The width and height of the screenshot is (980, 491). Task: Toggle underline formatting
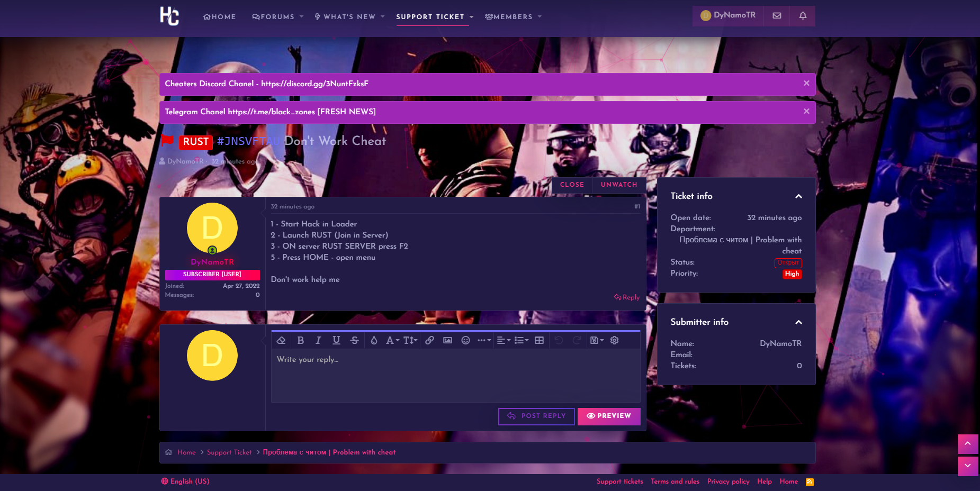pyautogui.click(x=336, y=340)
